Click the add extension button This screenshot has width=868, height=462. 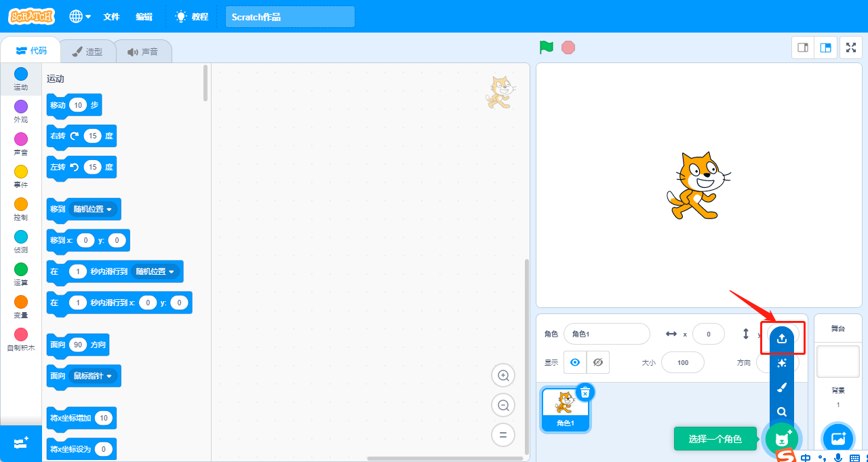coord(21,443)
